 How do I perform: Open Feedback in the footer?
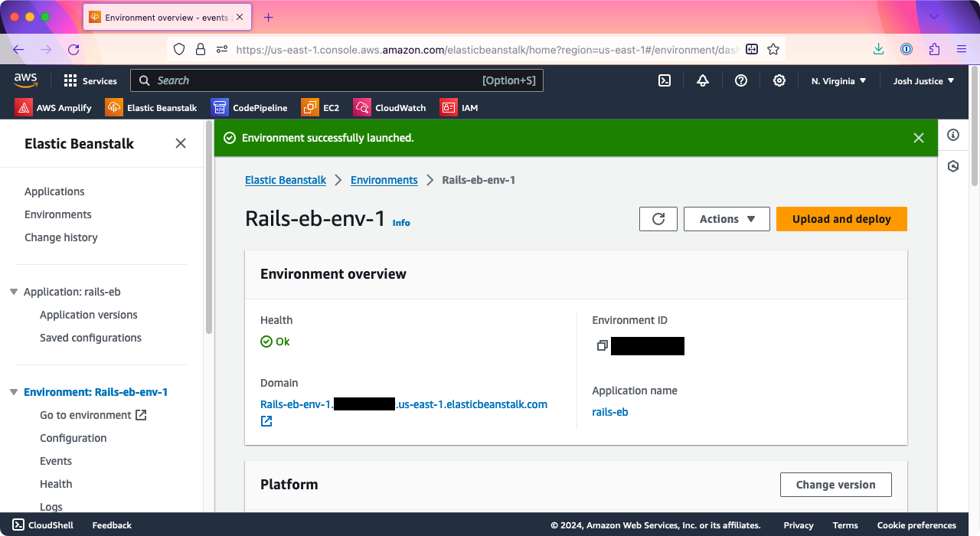112,525
